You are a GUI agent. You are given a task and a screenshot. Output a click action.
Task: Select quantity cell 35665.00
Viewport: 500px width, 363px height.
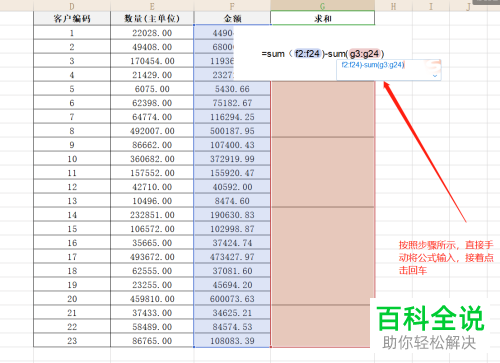point(152,243)
